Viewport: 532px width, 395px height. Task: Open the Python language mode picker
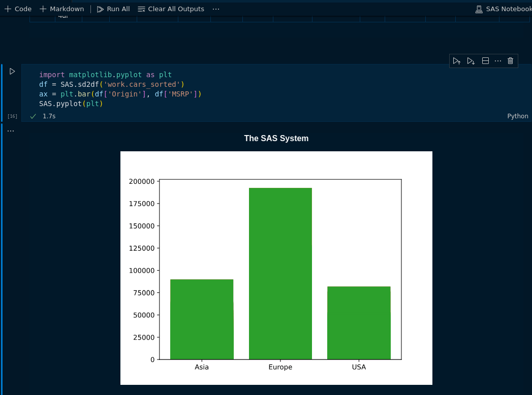pyautogui.click(x=518, y=116)
